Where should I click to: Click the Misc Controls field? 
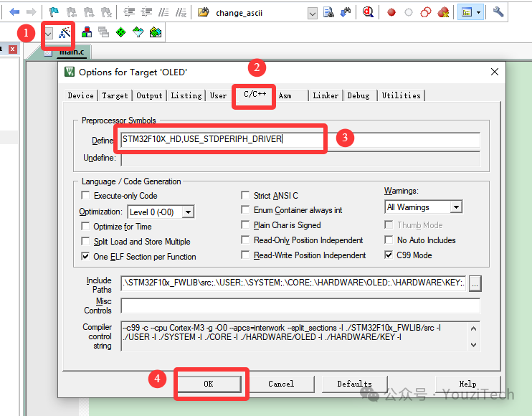pos(300,306)
